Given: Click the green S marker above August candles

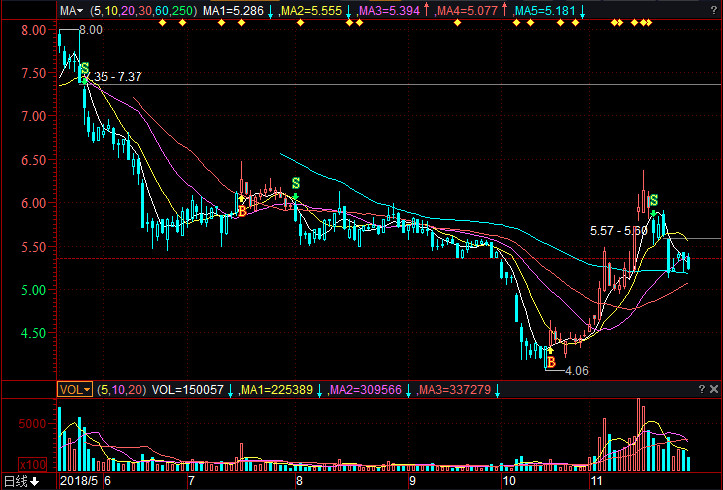Looking at the screenshot, I should click(295, 183).
